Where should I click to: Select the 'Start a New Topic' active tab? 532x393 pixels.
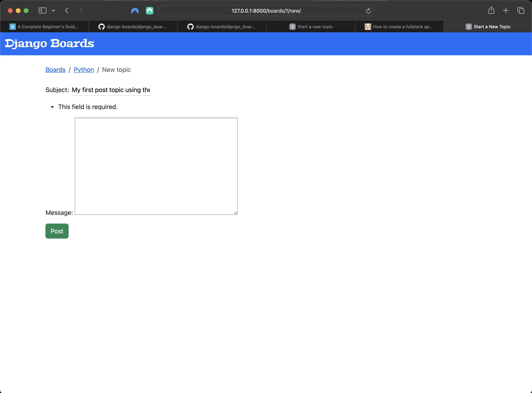[488, 27]
